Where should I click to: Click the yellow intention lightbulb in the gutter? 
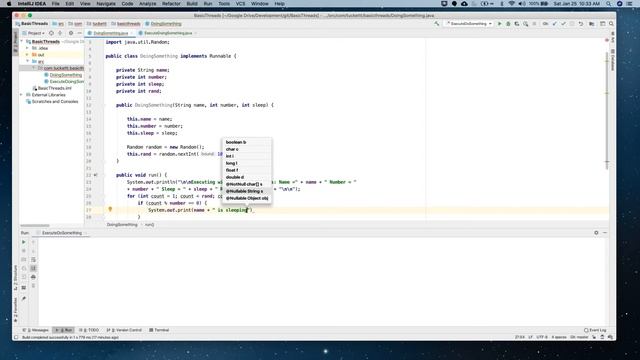110,209
